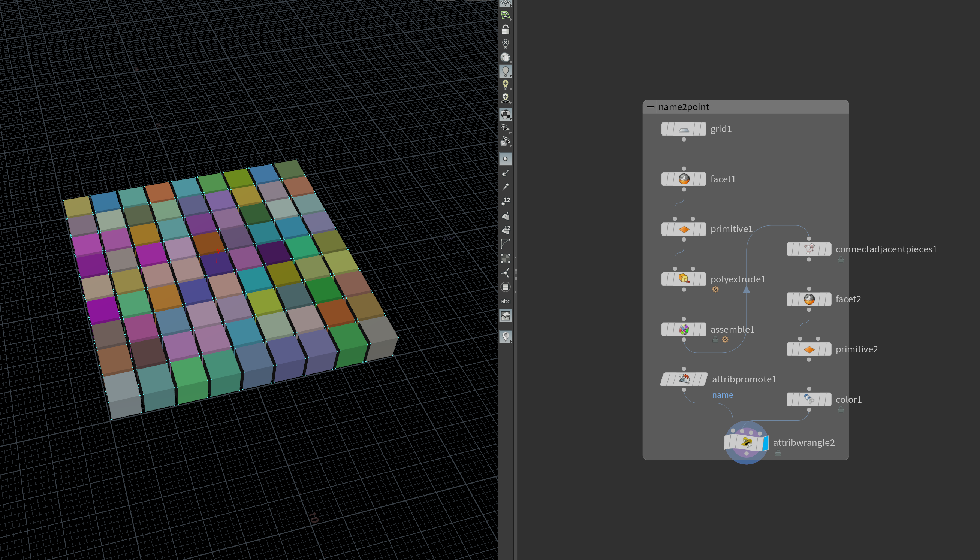Select the assemble1 node icon
Viewport: 980px width, 560px height.
(x=683, y=329)
